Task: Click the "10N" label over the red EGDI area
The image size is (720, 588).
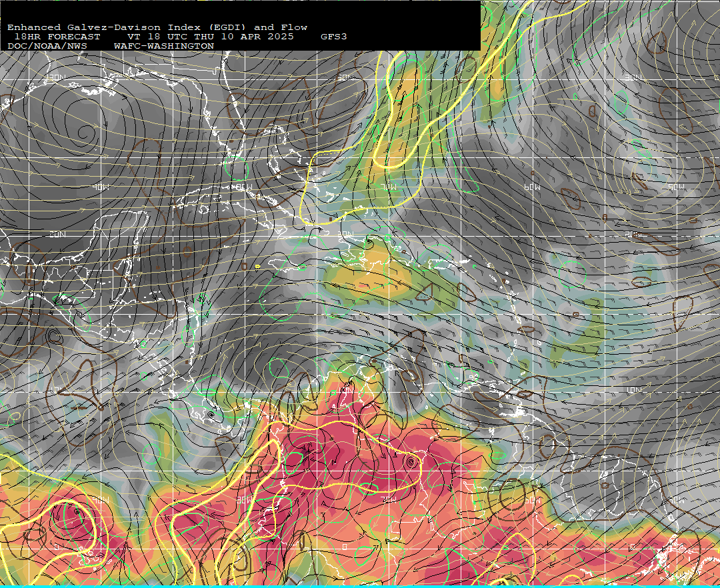Action: click(345, 390)
